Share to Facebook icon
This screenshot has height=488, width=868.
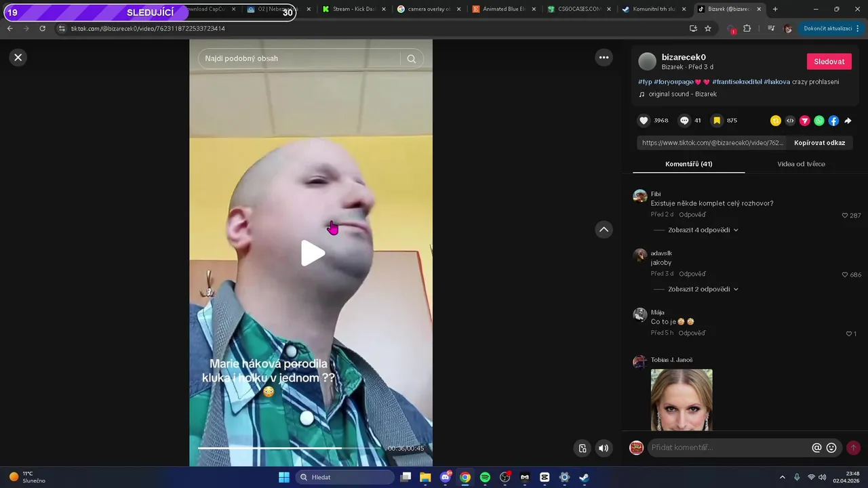[x=833, y=121]
